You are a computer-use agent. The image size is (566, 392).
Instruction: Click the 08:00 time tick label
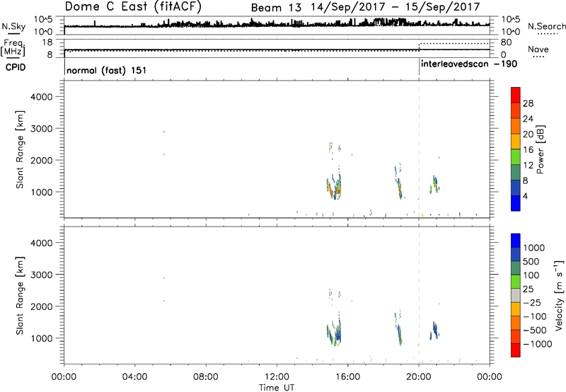(206, 377)
